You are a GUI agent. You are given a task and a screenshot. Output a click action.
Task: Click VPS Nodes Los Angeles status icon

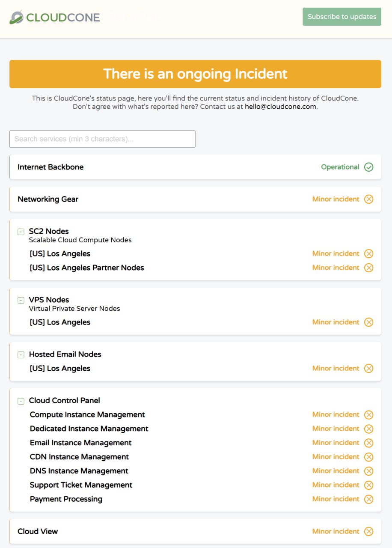(x=368, y=322)
